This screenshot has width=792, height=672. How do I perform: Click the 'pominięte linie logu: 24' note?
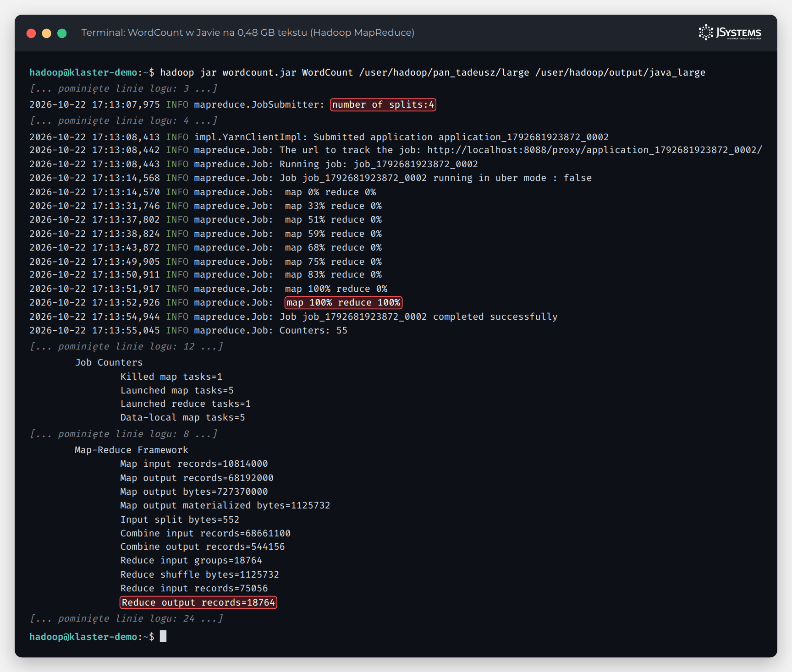click(x=126, y=618)
